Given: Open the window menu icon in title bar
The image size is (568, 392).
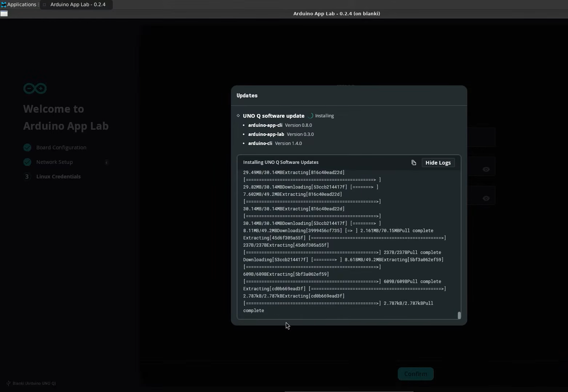Looking at the screenshot, I should [4, 13].
